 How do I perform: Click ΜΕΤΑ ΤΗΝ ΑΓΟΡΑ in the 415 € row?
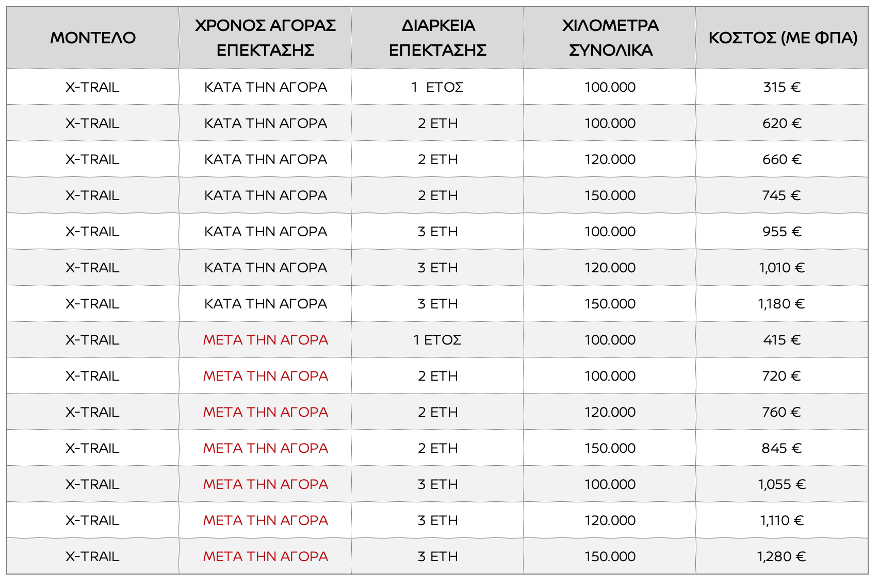tap(265, 340)
